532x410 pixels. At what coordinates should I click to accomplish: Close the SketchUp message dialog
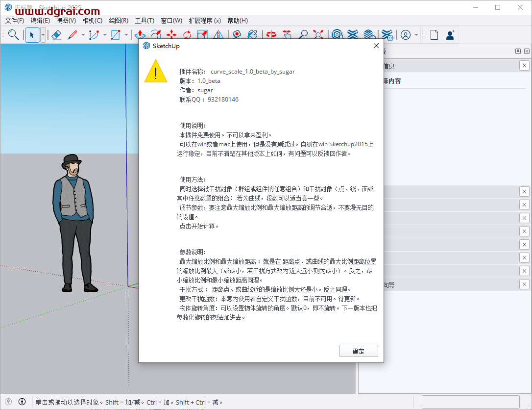click(x=376, y=46)
